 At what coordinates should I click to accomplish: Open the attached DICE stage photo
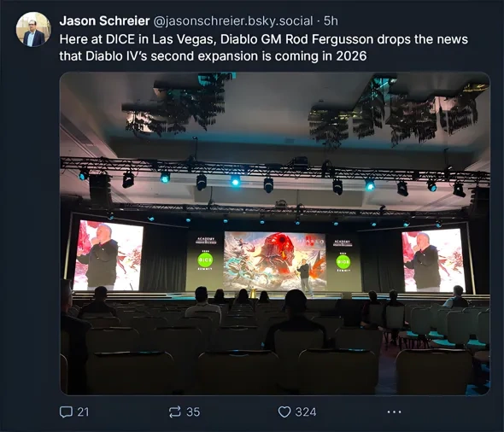click(x=275, y=234)
